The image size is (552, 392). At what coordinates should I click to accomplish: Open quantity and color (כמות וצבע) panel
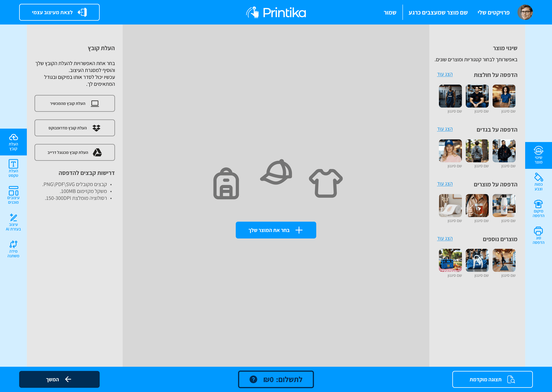538,182
